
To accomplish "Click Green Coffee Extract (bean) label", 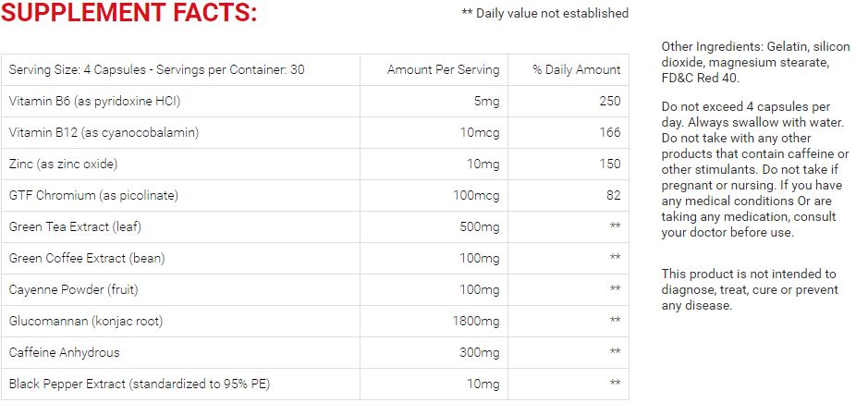I will click(x=87, y=259).
